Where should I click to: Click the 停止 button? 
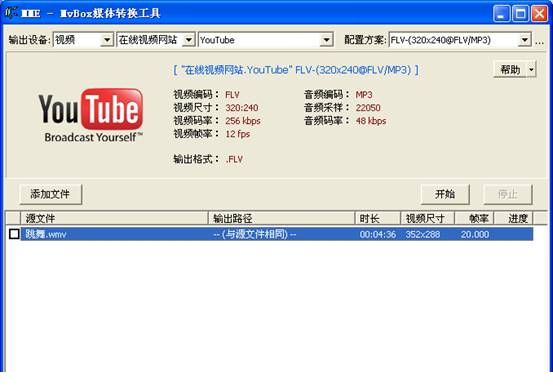(508, 194)
